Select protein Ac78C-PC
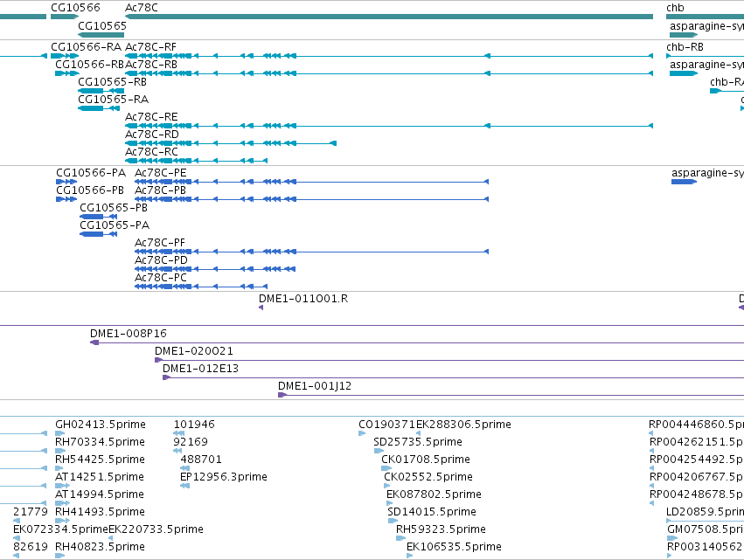Screen dimensions: 744x560 coord(201,287)
